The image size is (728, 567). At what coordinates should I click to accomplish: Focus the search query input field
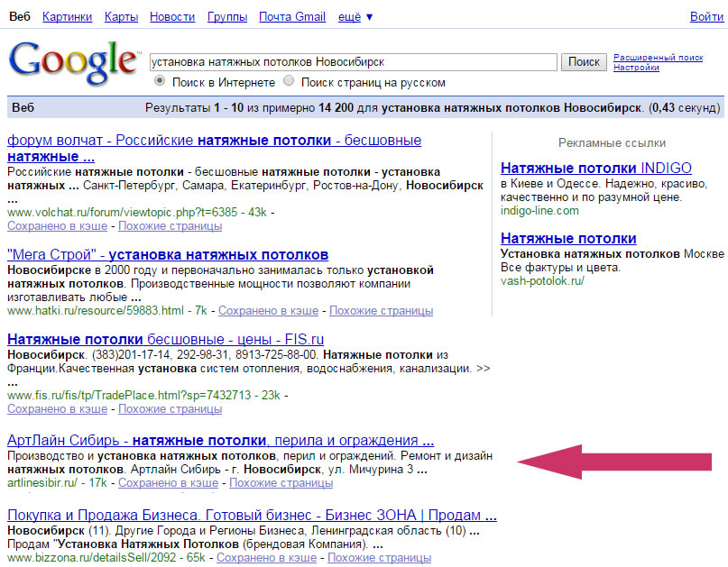(354, 62)
